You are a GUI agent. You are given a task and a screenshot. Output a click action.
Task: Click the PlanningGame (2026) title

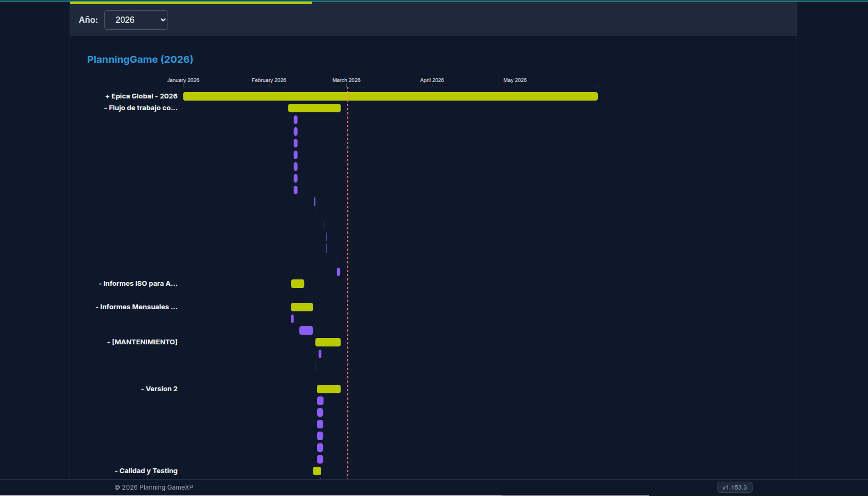tap(140, 59)
